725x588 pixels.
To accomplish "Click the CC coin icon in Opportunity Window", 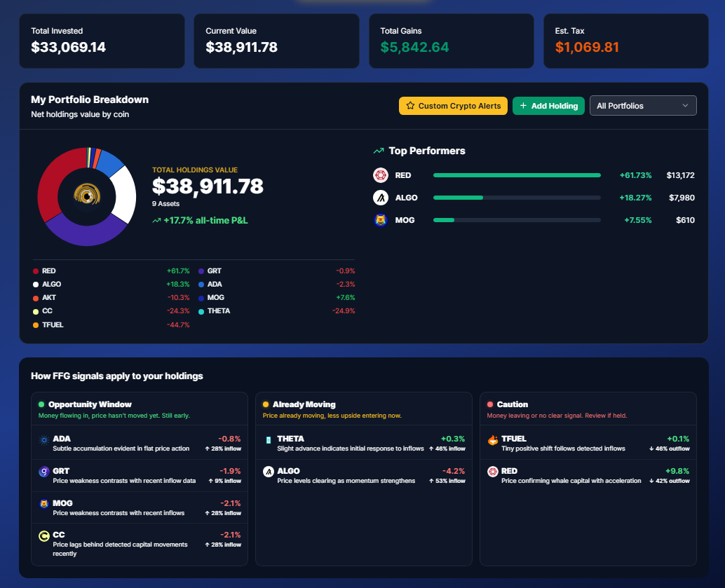I will pos(44,536).
